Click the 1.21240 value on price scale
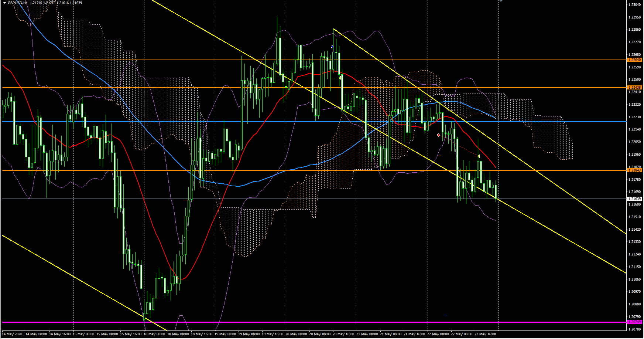 pos(634,254)
